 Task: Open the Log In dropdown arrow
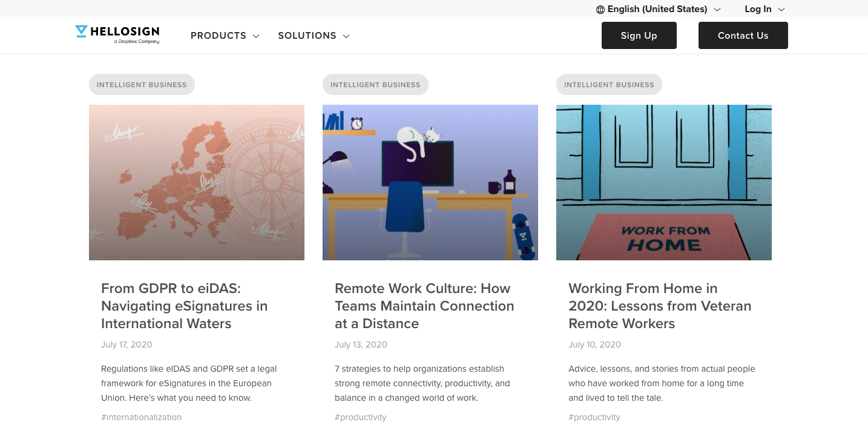[781, 10]
